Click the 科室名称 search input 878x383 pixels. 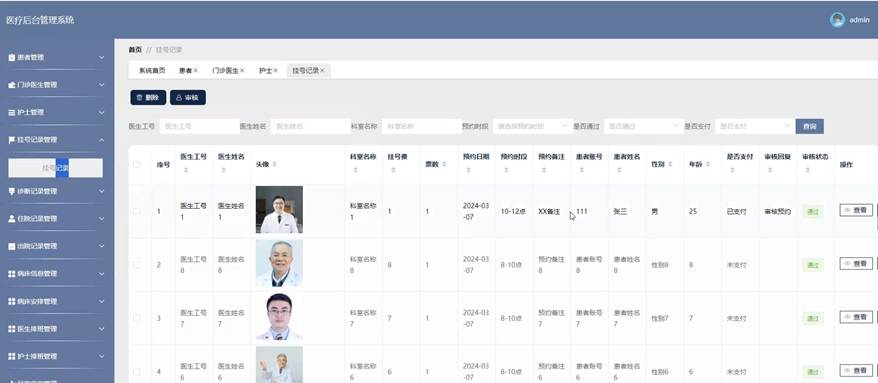[x=422, y=127]
